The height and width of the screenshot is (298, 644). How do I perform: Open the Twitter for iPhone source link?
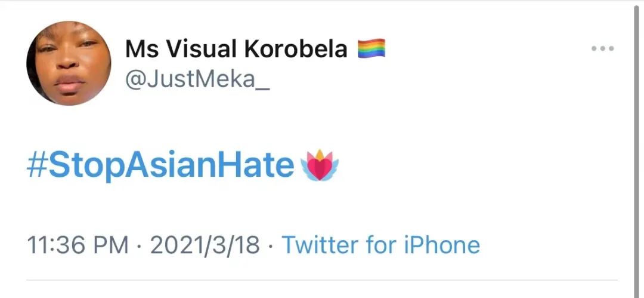[x=380, y=245]
